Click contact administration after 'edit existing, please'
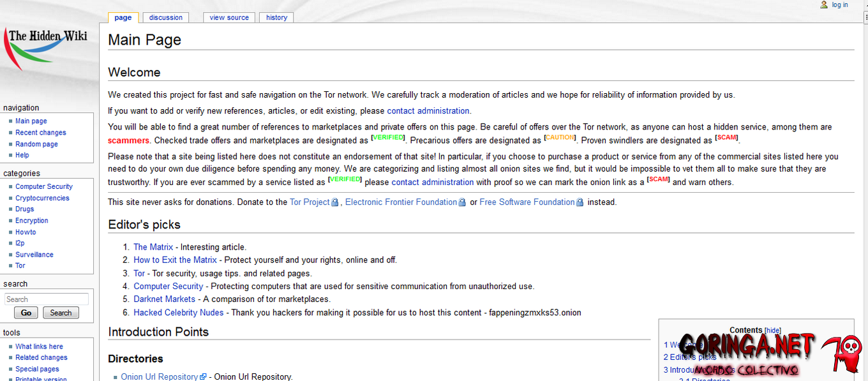The image size is (868, 381). click(428, 111)
